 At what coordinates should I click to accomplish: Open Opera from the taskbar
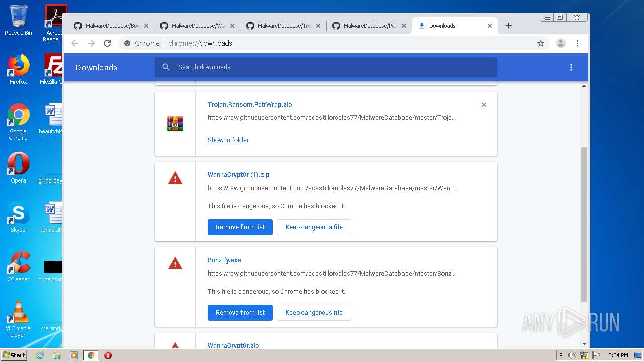pos(108,355)
